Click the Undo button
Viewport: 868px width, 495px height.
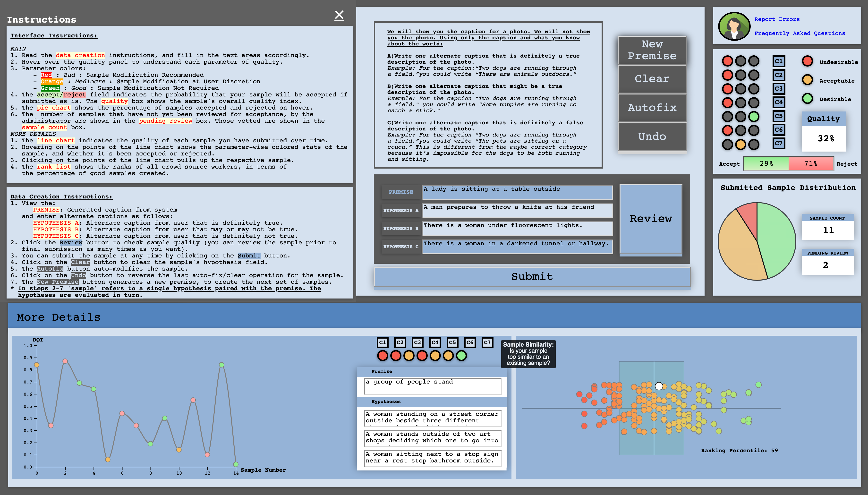[652, 137]
